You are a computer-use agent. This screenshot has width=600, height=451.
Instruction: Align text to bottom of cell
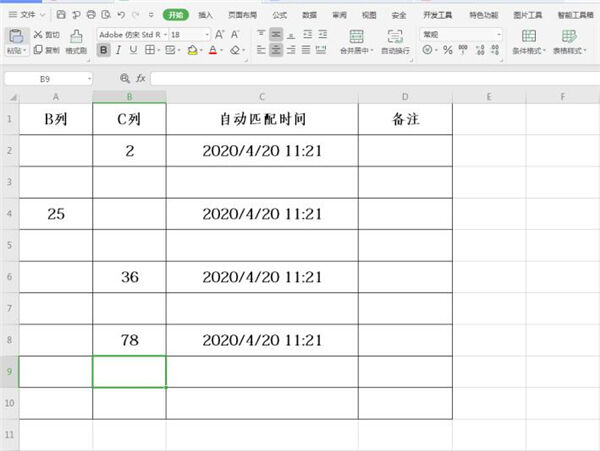click(x=291, y=35)
